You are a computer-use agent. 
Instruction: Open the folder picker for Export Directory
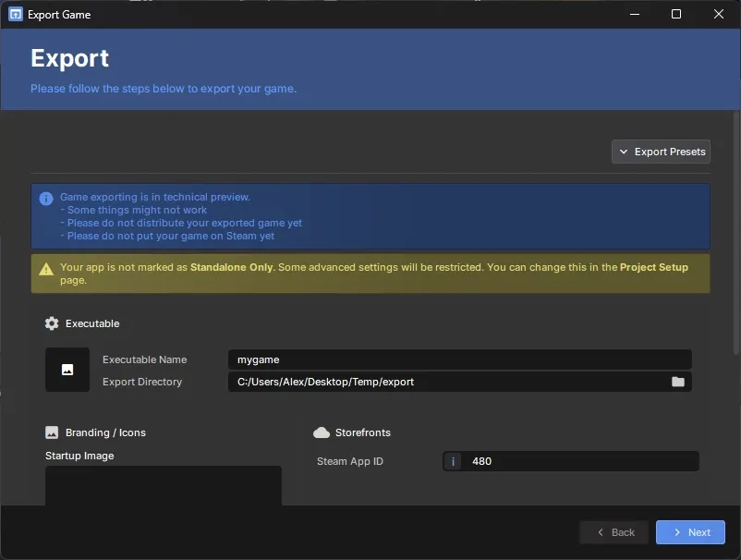pyautogui.click(x=677, y=382)
